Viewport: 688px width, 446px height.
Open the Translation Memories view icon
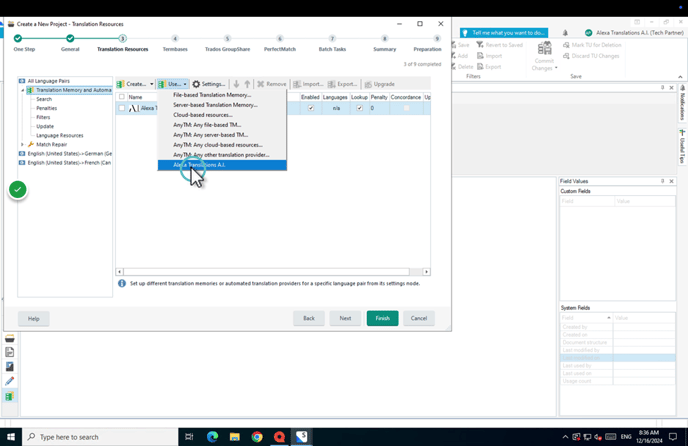[x=10, y=396]
